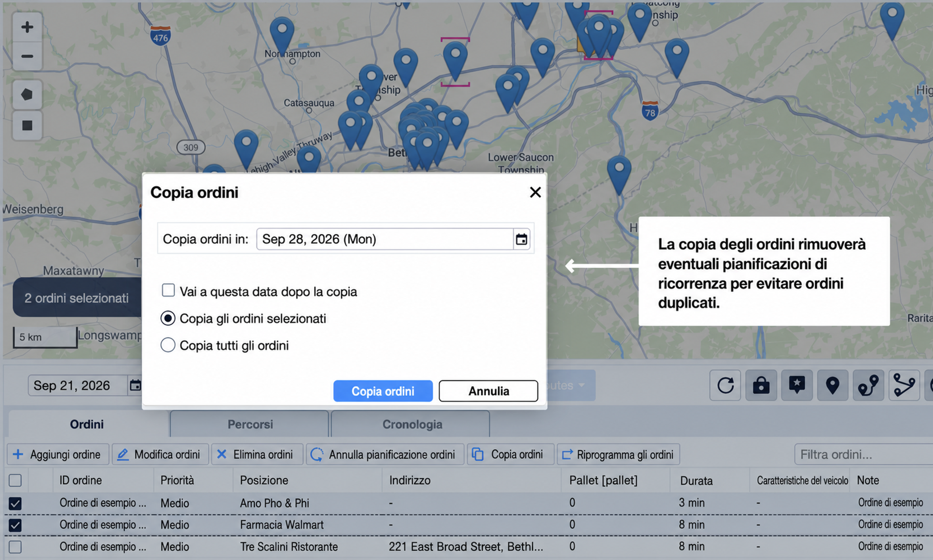Click Elimina ordini

tap(256, 454)
